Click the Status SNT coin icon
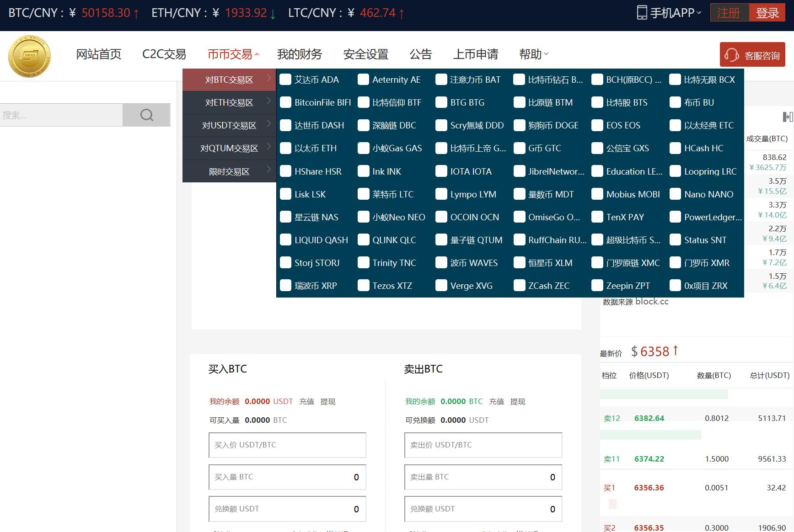Viewport: 794px width, 532px height. tap(675, 240)
